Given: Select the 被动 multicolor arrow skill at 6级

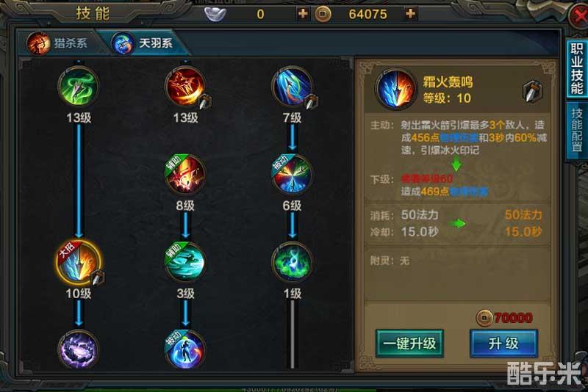Looking at the screenshot, I should click(x=292, y=175).
